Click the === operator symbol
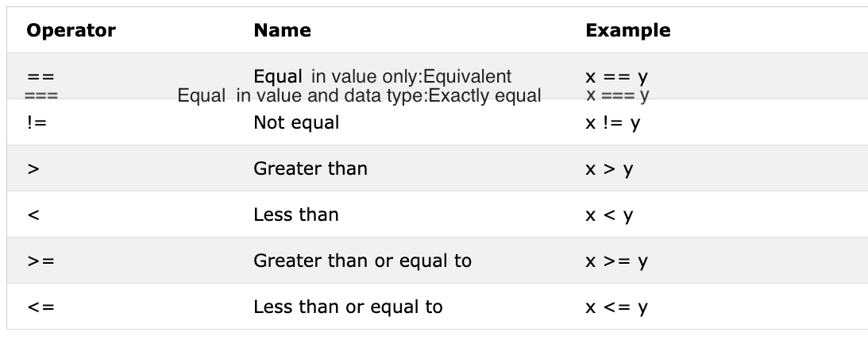Screen dimensions: 868x340 pyautogui.click(x=41, y=96)
